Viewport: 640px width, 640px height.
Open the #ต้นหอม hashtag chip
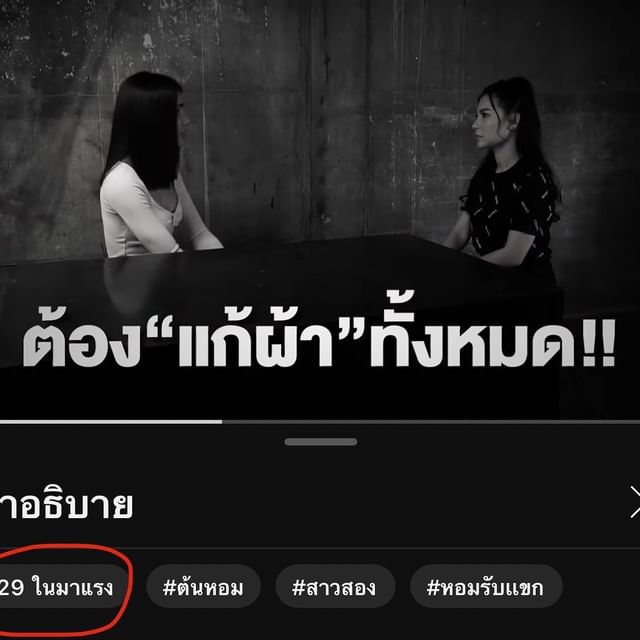[x=203, y=587]
